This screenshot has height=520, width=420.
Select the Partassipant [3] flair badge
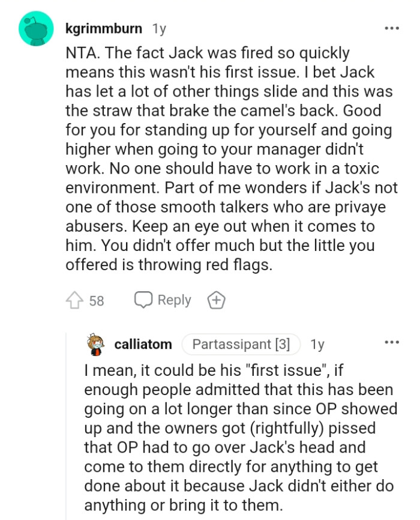(x=241, y=344)
